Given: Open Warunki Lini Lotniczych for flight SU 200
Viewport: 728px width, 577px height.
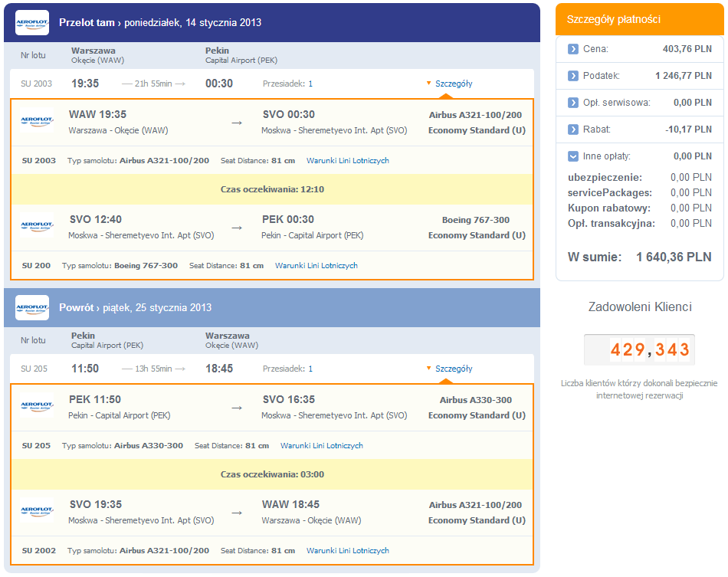Looking at the screenshot, I should (x=316, y=266).
